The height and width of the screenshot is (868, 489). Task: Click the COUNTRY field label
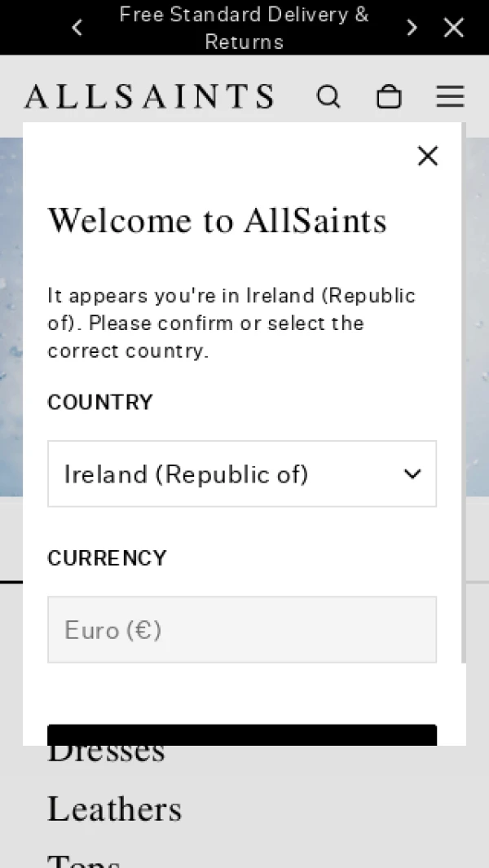coord(100,402)
